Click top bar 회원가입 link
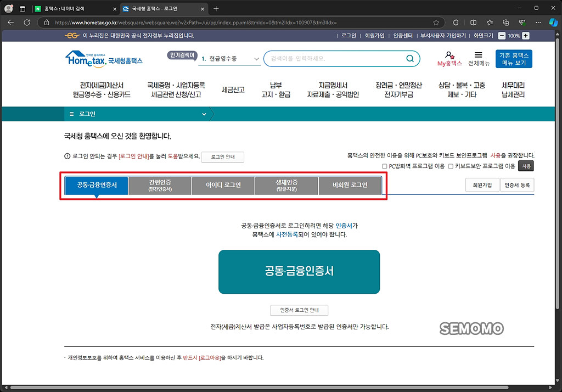The image size is (562, 392). point(374,36)
